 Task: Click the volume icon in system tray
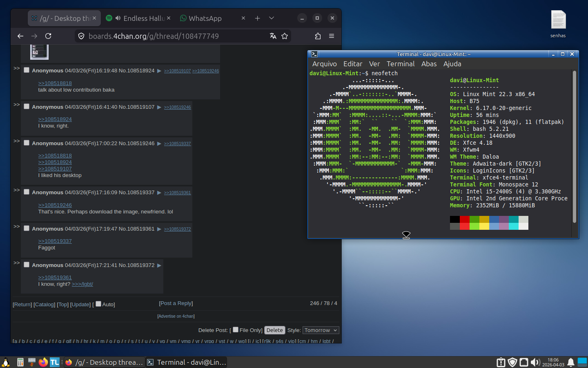pos(535,362)
